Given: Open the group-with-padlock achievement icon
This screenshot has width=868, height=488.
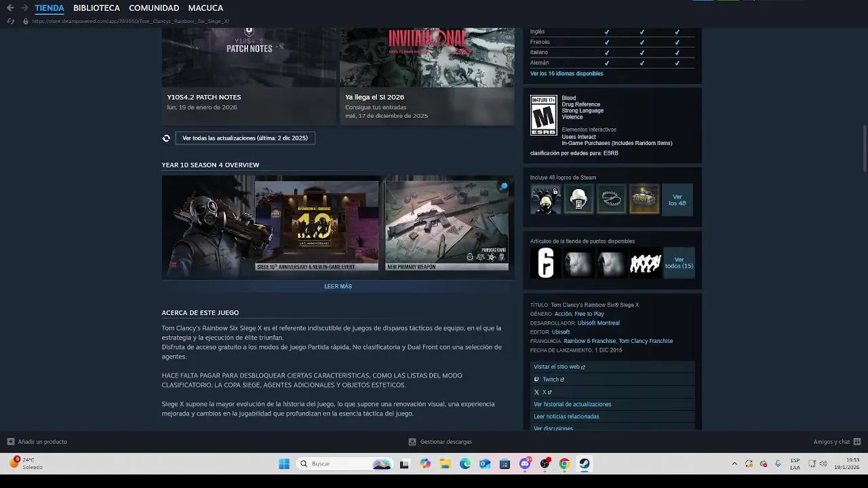Looking at the screenshot, I should (546, 199).
